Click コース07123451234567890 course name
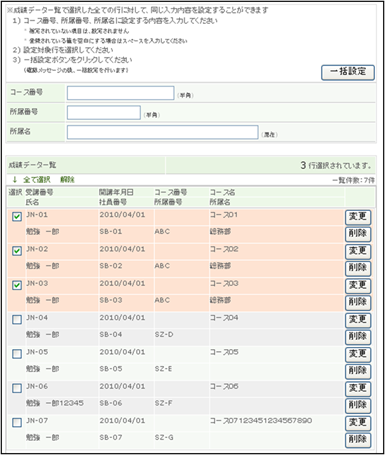Screen dimensions: 385x455 click(x=261, y=421)
